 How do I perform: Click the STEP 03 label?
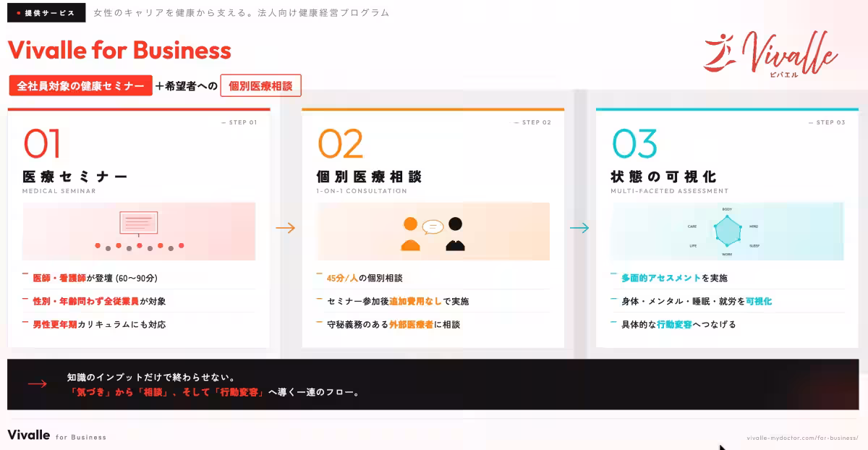(827, 122)
